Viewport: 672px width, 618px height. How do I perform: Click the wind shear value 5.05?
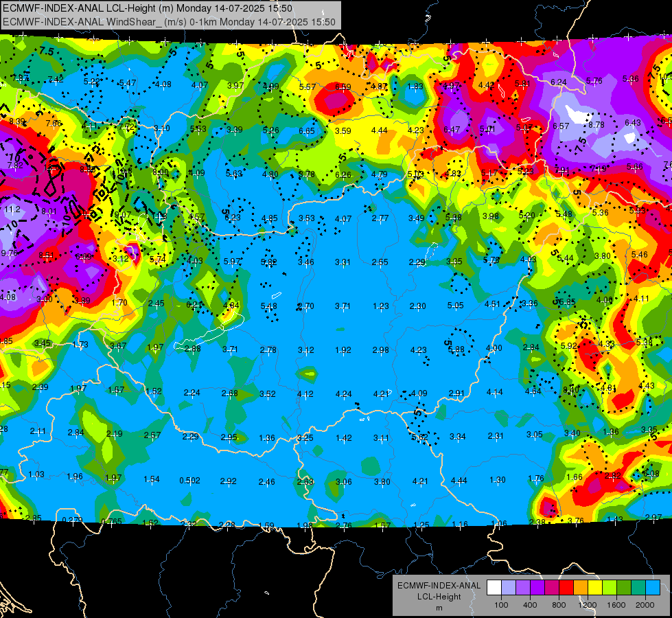coord(456,305)
